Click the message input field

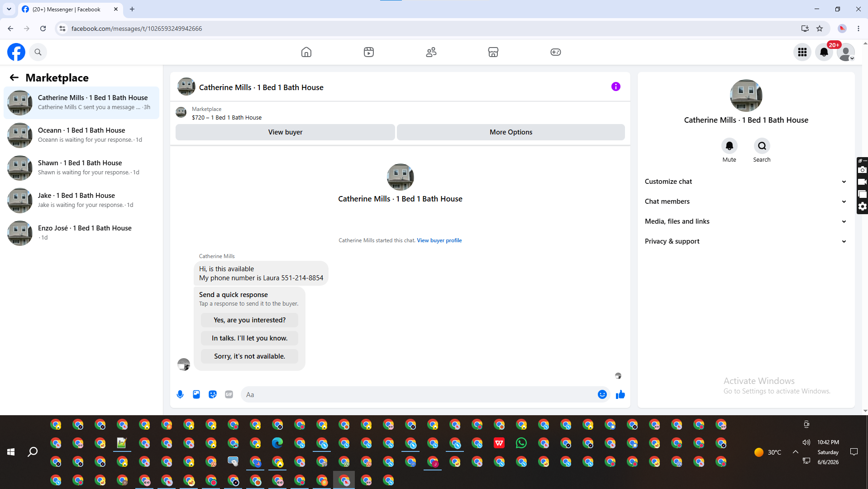[419, 394]
